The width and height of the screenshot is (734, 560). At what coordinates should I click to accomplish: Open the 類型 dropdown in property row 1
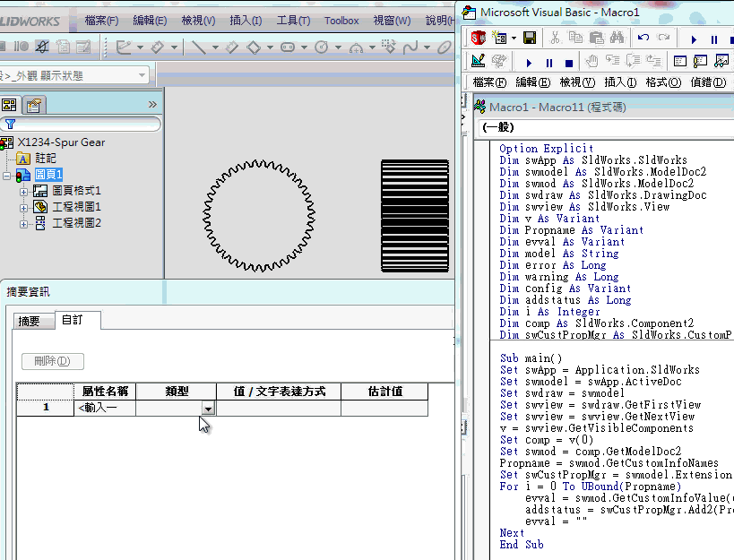(x=208, y=409)
